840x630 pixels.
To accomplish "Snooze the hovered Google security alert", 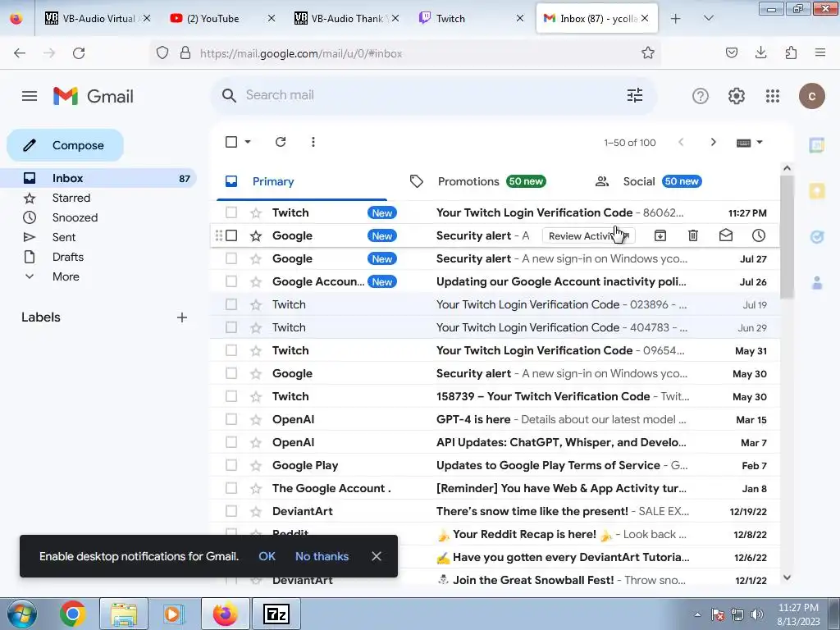I will pyautogui.click(x=759, y=235).
